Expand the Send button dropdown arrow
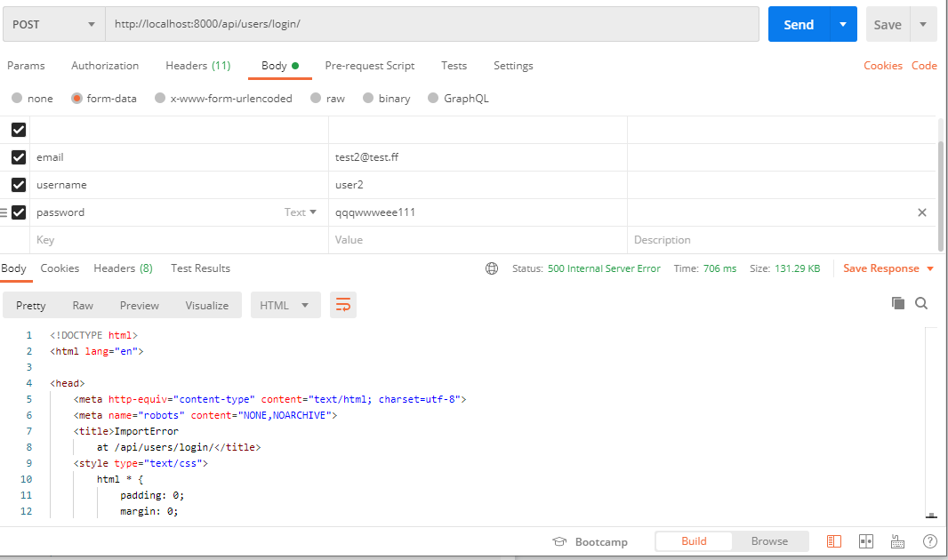 click(843, 24)
